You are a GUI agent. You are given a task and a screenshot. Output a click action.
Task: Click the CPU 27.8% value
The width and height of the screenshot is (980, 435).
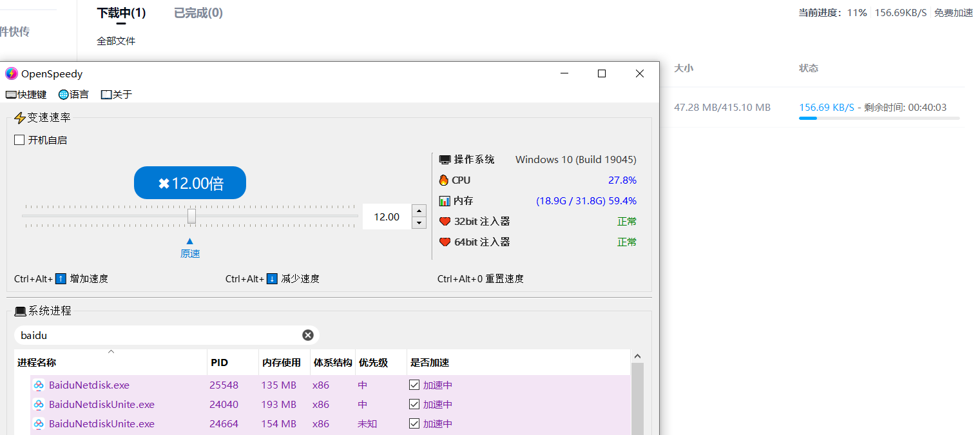coord(622,180)
